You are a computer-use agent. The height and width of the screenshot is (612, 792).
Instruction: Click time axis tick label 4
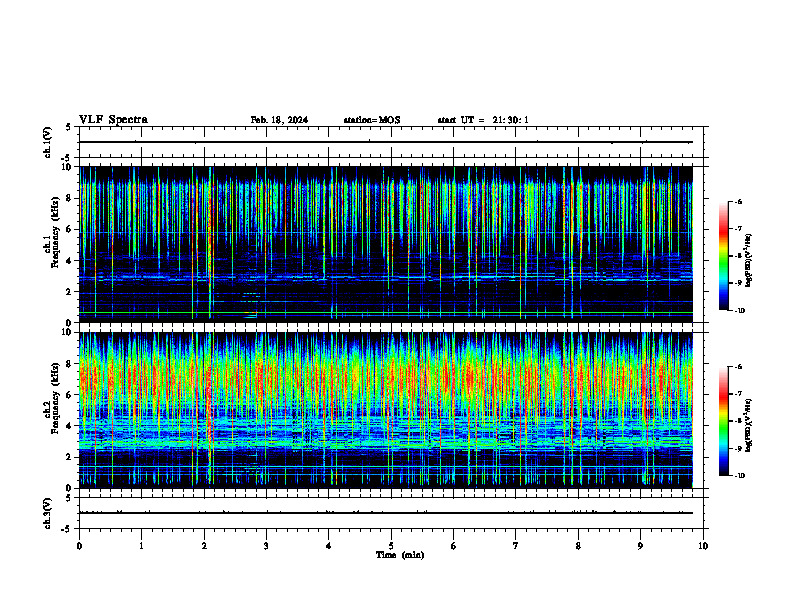pyautogui.click(x=329, y=546)
